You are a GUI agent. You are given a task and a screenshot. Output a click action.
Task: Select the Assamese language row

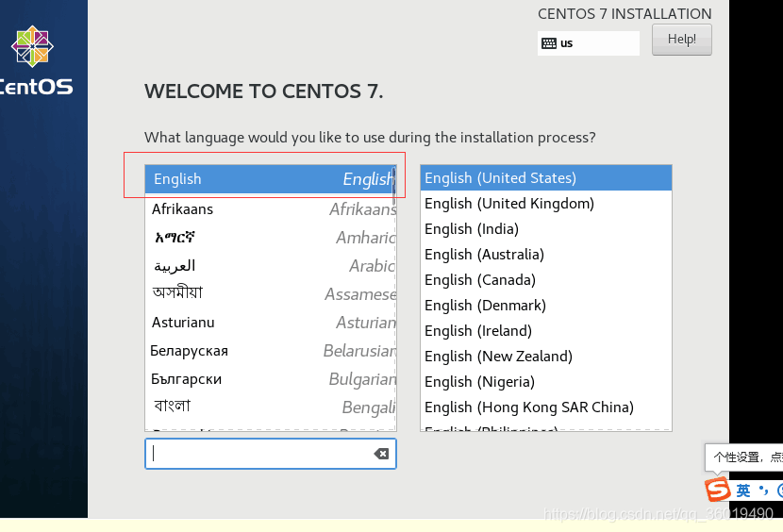[270, 293]
